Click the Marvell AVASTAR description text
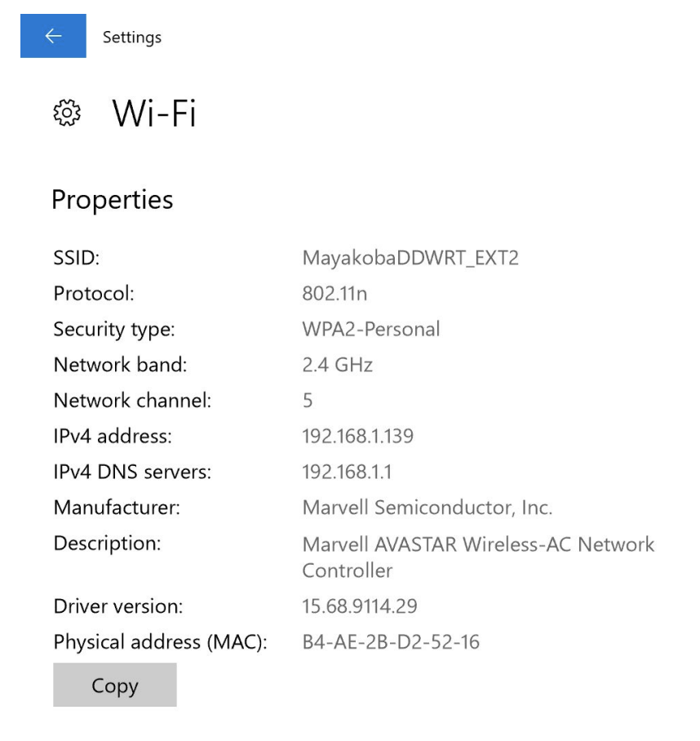This screenshot has width=700, height=741. click(x=478, y=544)
